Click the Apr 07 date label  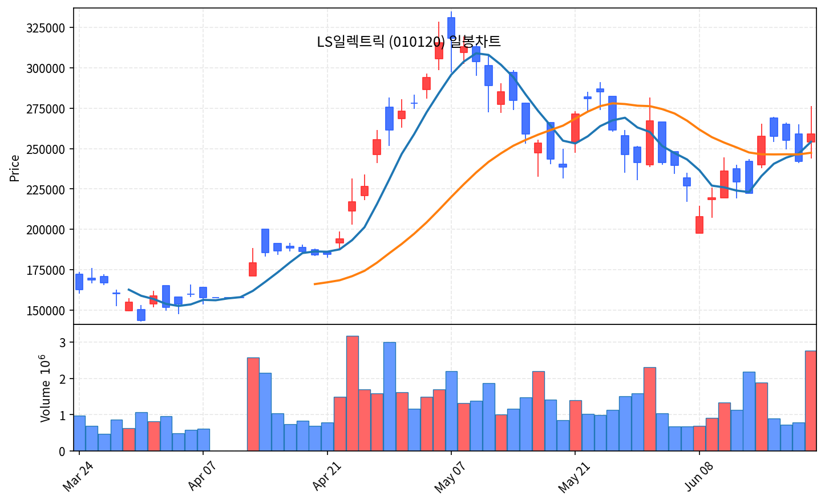[x=203, y=477]
